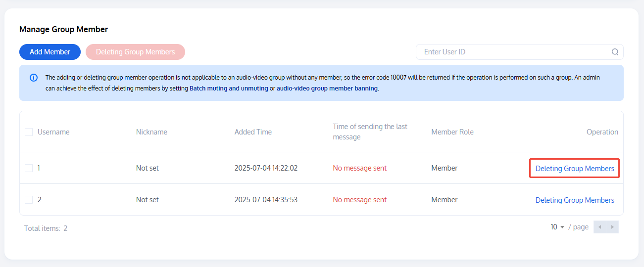Go to next page arrow
This screenshot has width=644, height=267.
coord(612,227)
